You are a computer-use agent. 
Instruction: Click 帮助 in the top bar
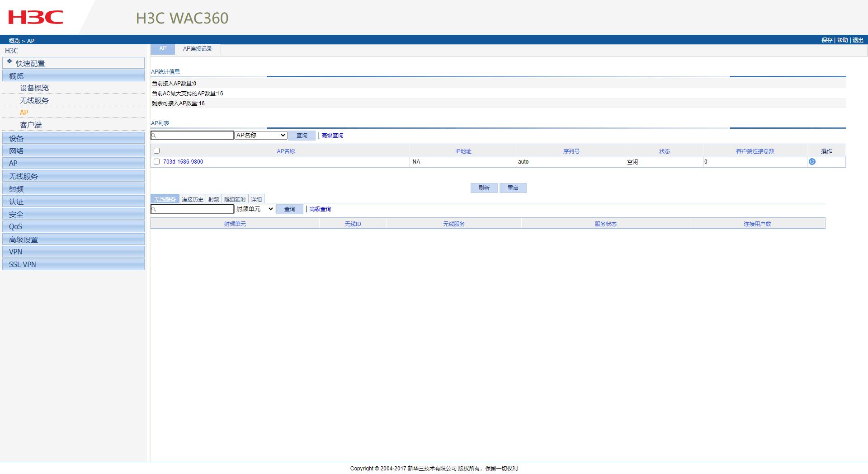click(843, 40)
